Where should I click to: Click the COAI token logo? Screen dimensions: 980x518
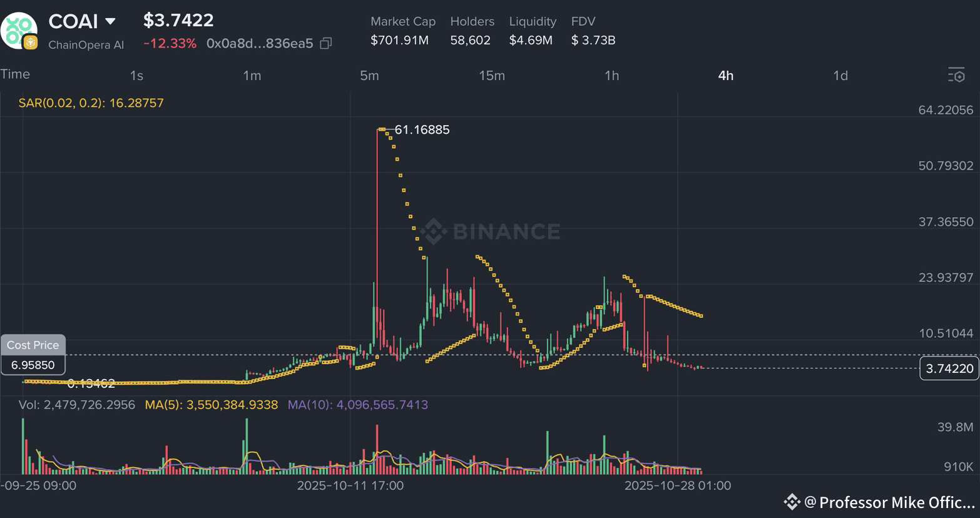(19, 31)
